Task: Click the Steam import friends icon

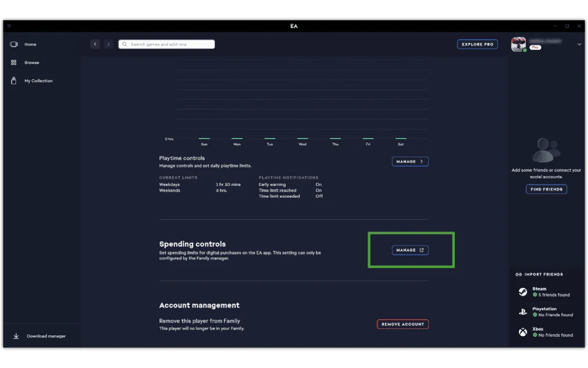Action: point(523,292)
